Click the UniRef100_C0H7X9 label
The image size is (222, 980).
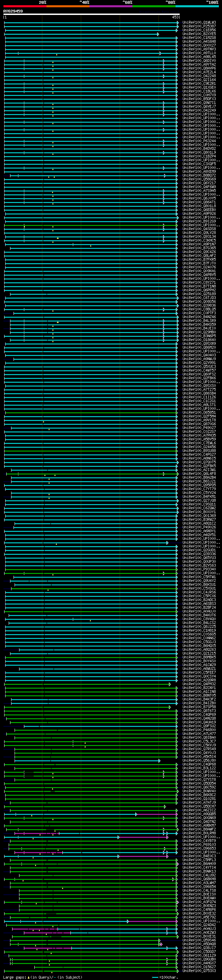point(199,95)
